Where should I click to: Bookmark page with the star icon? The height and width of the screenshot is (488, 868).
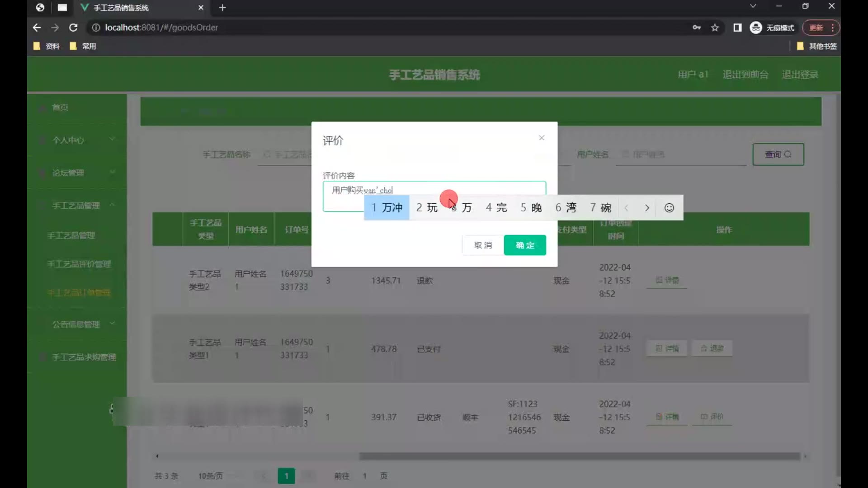(715, 28)
